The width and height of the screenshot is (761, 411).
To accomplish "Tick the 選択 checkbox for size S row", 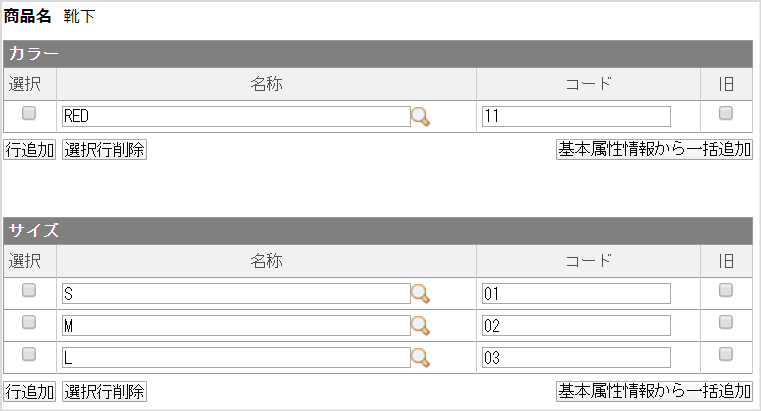I will click(x=29, y=290).
